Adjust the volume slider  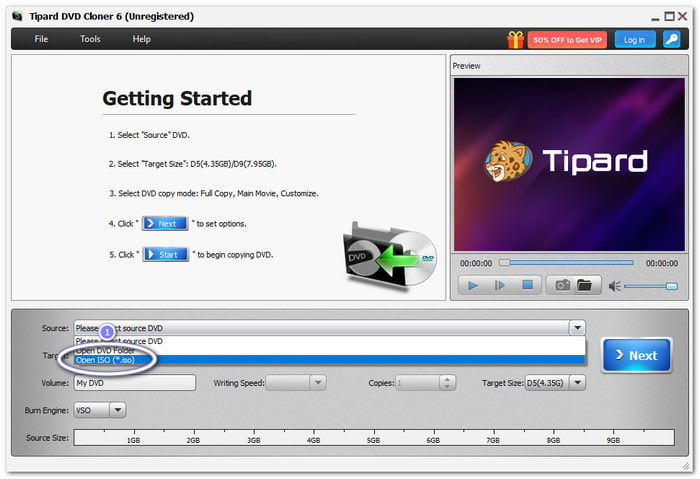coord(651,286)
